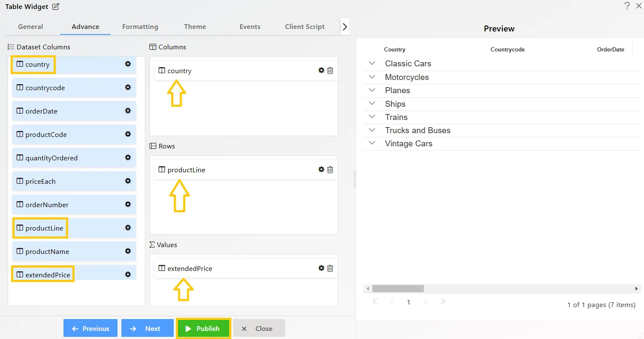The image size is (644, 339).
Task: Switch to the Formatting tab
Action: [140, 26]
